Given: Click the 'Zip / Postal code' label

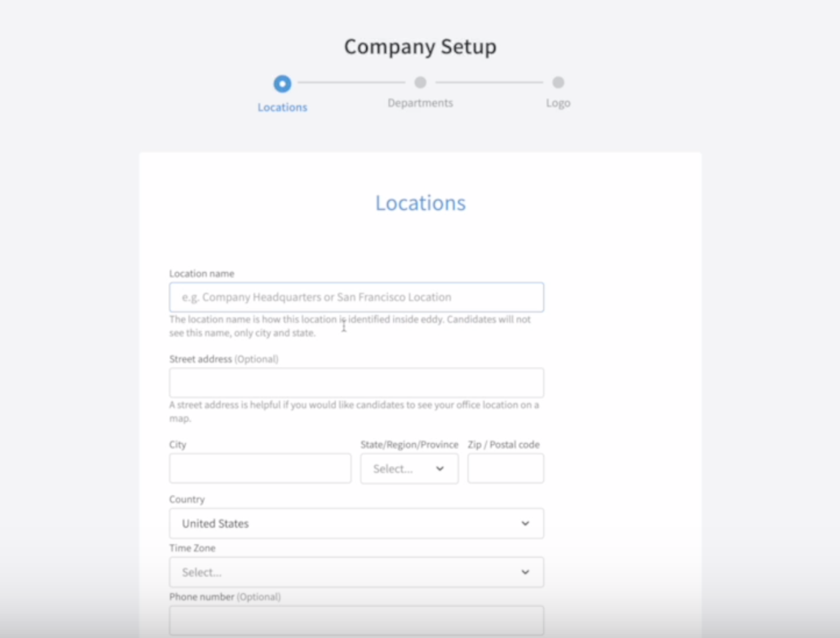Looking at the screenshot, I should [x=504, y=445].
